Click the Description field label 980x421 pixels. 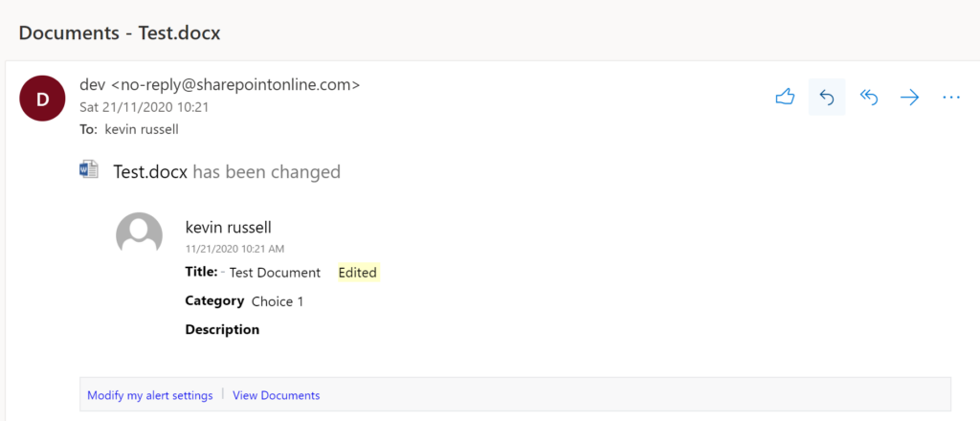tap(222, 329)
